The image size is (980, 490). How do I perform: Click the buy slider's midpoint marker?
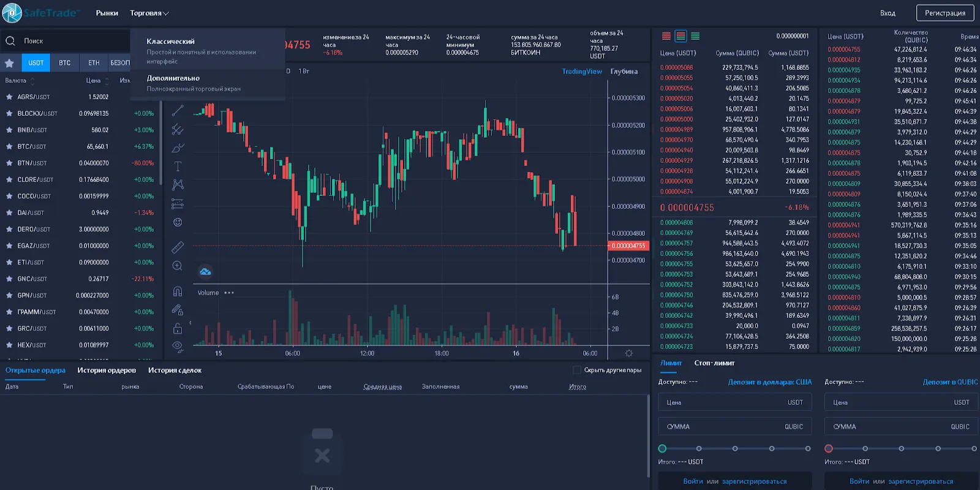[x=735, y=448]
